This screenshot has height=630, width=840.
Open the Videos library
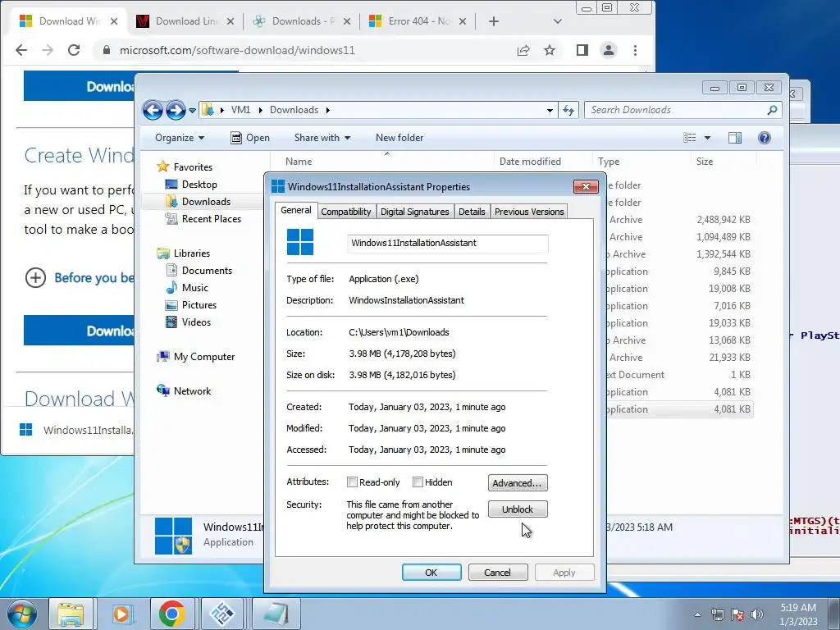(x=196, y=322)
